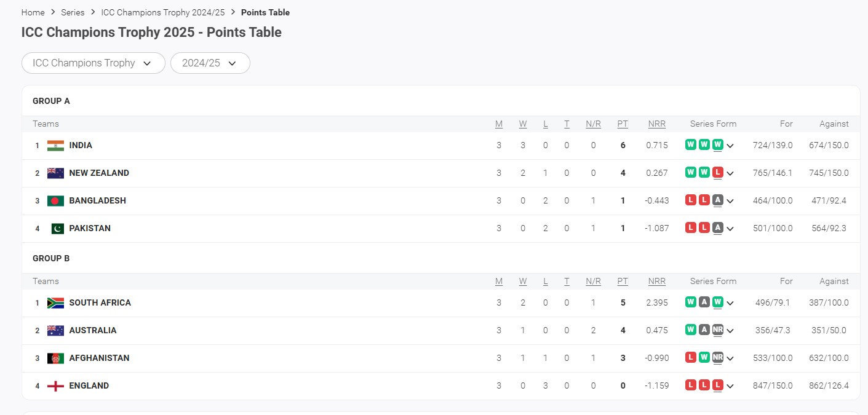Click the Pakistan flag icon
Screen dimensions: 868x415
click(x=57, y=229)
